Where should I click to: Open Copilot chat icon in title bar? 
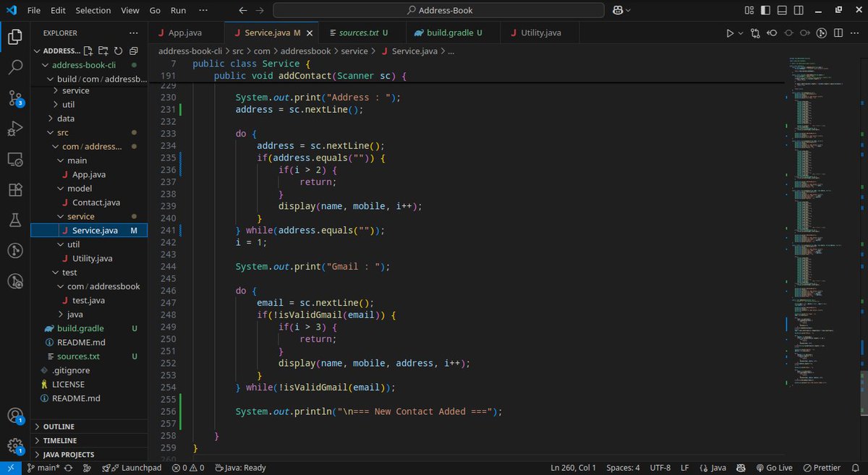click(x=618, y=10)
